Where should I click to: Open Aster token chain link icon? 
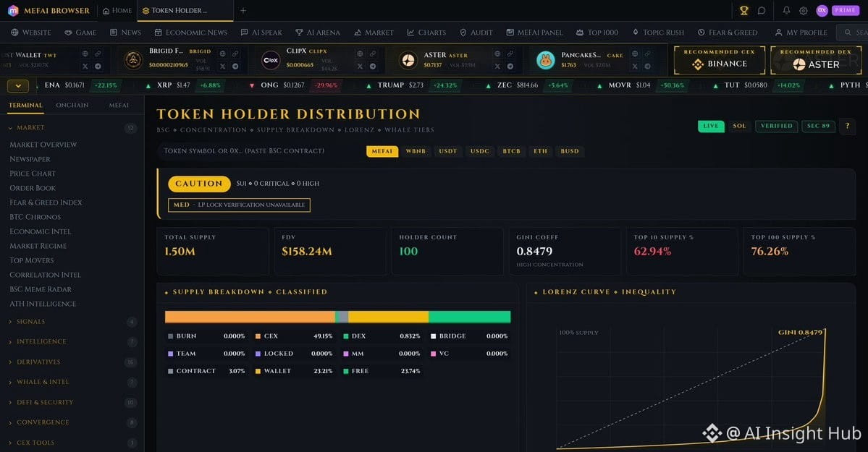coord(510,54)
